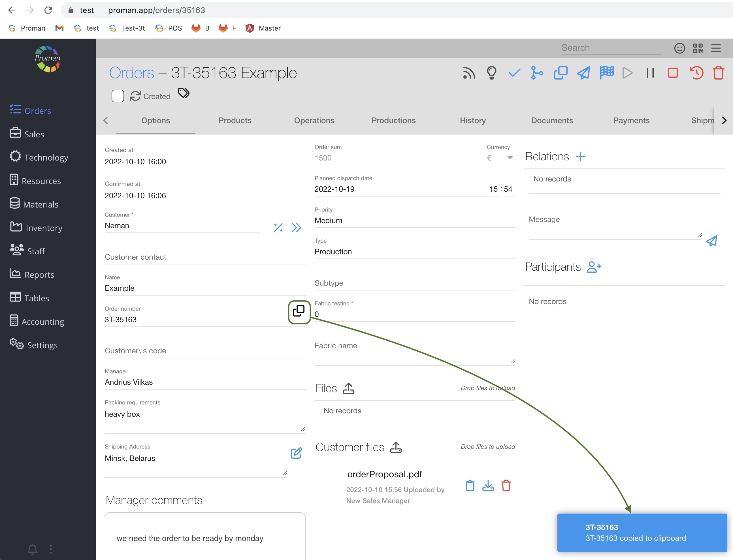Tick the checkbox next to Created status
The width and height of the screenshot is (733, 560).
click(x=118, y=96)
